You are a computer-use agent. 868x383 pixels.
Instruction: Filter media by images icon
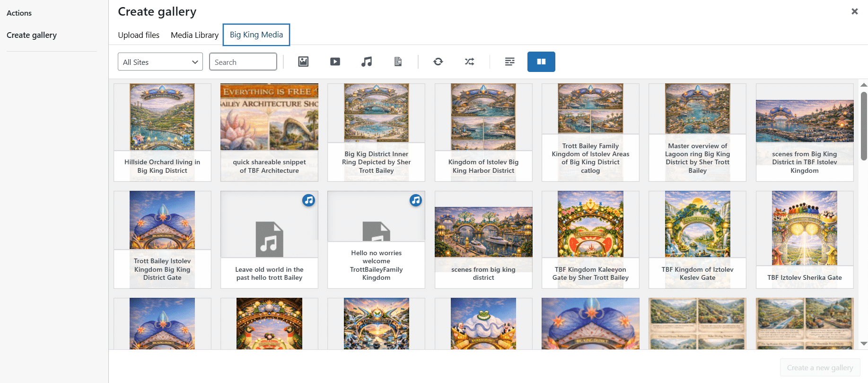coord(303,62)
